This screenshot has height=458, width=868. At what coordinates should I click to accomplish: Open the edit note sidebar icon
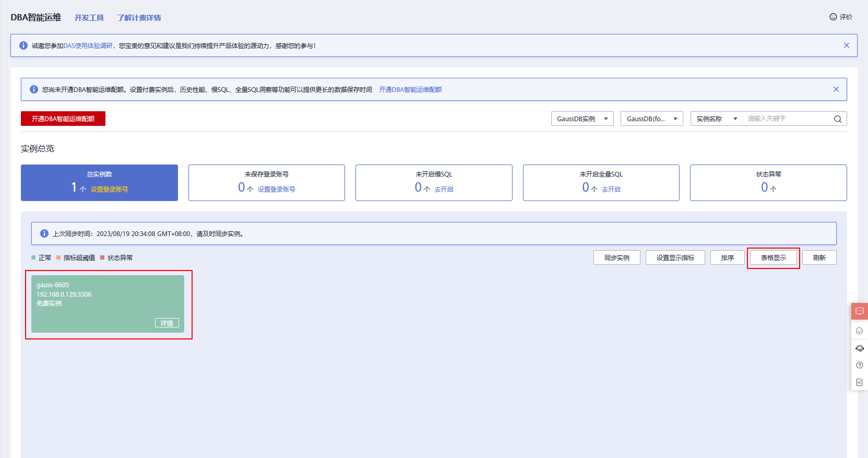point(860,382)
